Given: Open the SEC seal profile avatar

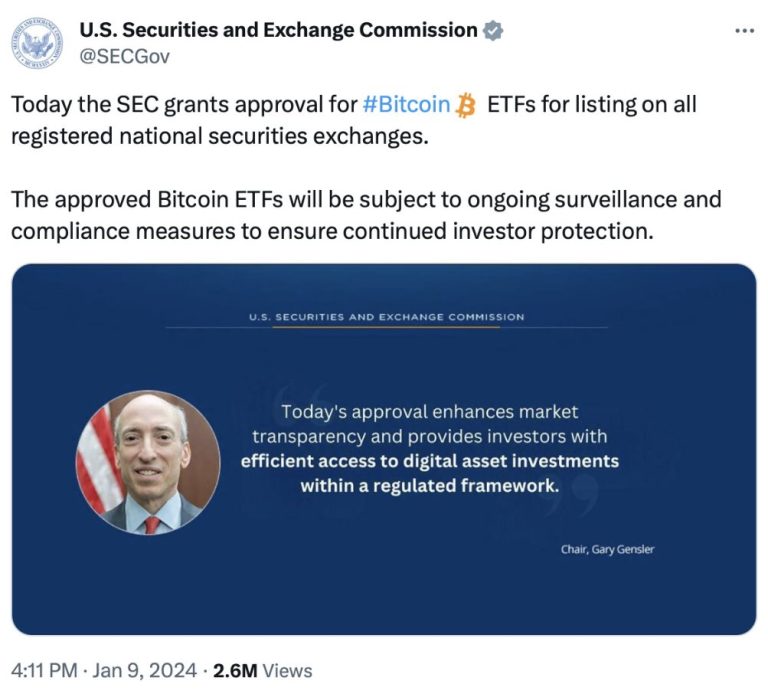Looking at the screenshot, I should pos(37,43).
